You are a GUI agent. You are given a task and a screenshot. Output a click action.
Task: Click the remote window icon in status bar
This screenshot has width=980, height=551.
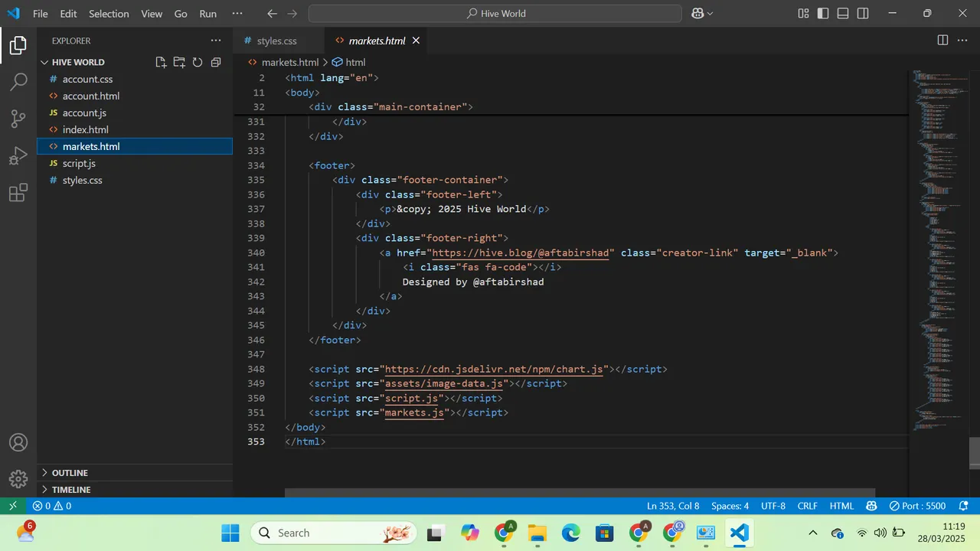tap(12, 506)
